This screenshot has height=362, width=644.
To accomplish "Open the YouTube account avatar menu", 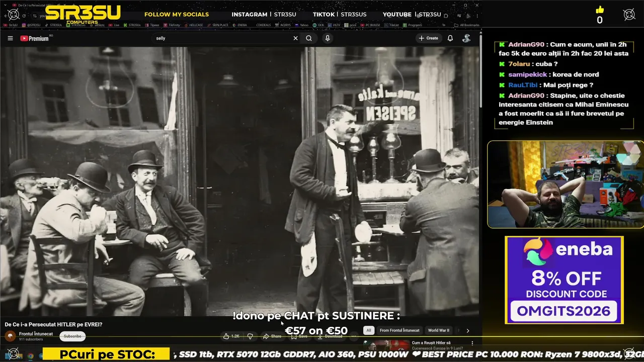I will click(466, 38).
